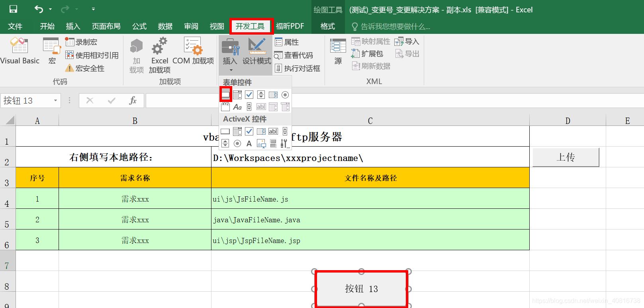
Task: Open the 文件 tab
Action: click(15, 26)
